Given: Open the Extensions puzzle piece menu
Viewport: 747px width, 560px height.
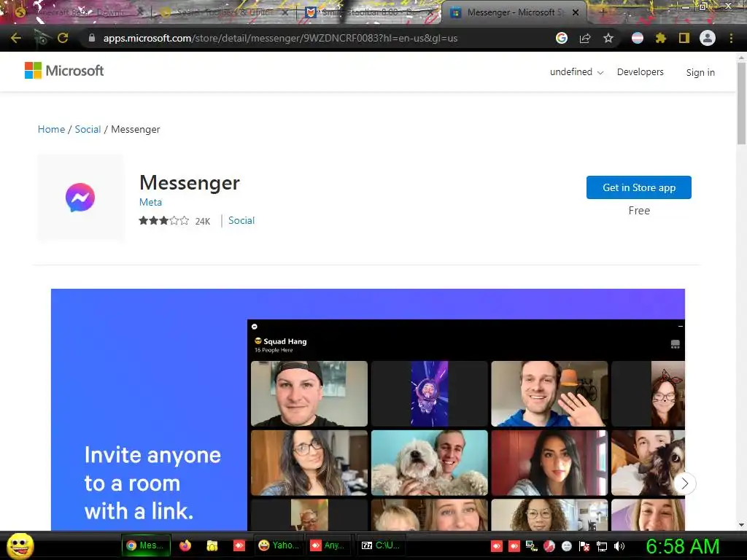Looking at the screenshot, I should click(660, 38).
